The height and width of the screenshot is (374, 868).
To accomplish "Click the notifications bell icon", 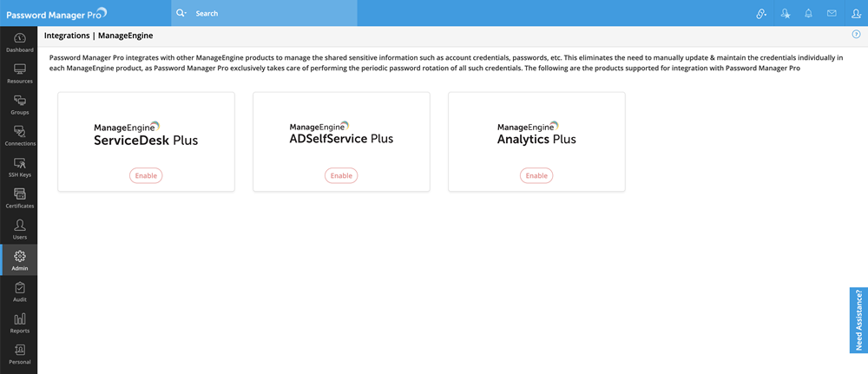I will coord(809,14).
